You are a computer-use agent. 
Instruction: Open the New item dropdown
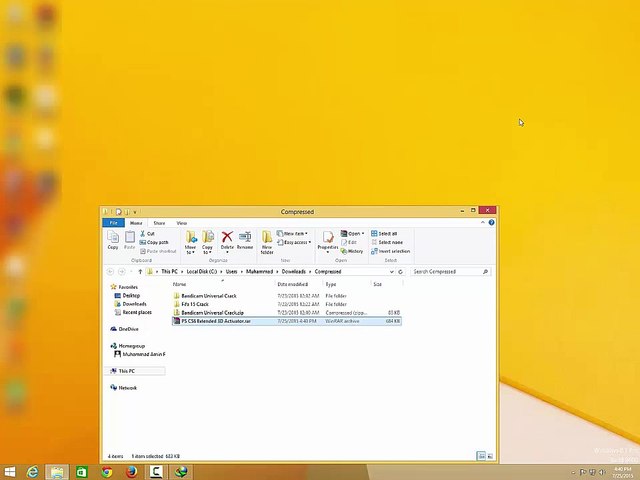click(x=292, y=233)
